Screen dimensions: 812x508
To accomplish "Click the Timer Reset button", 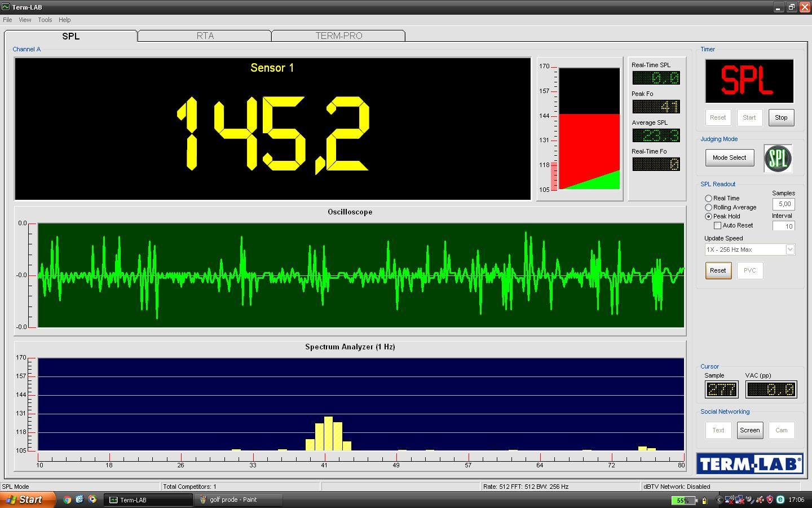I will tap(718, 117).
